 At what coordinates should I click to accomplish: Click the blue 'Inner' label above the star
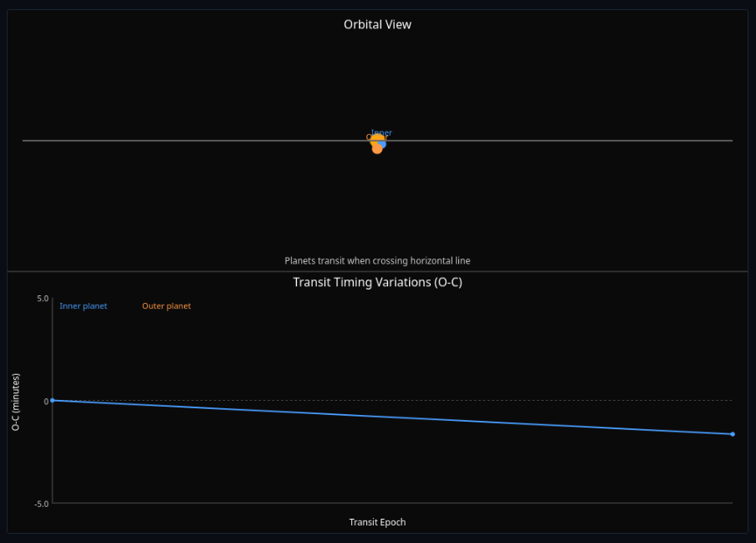point(382,132)
